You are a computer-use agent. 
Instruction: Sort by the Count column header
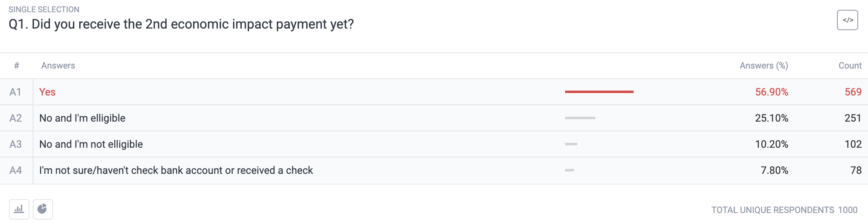tap(850, 66)
